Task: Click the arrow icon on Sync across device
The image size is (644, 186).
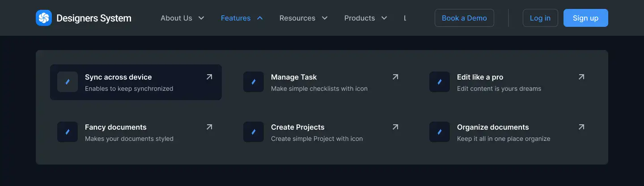Action: pos(209,77)
